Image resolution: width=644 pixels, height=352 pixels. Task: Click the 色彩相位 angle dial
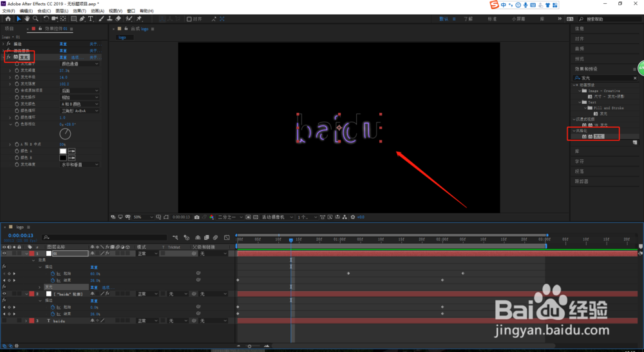point(65,133)
